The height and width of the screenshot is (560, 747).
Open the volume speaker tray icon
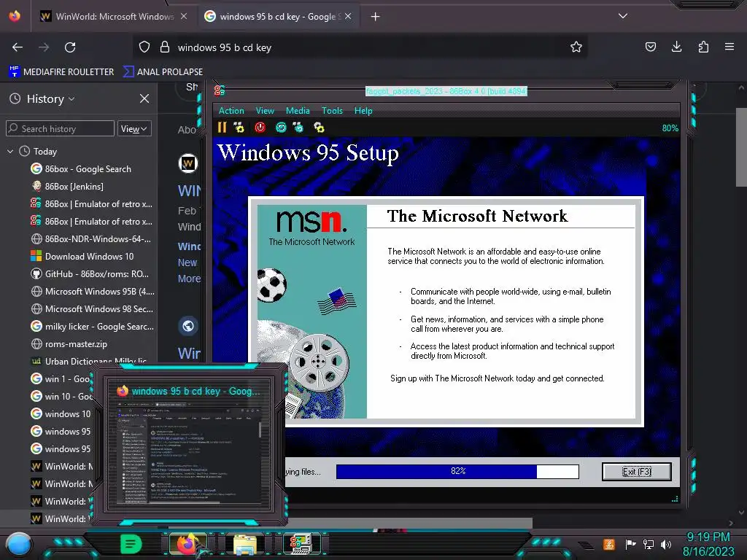click(x=666, y=544)
